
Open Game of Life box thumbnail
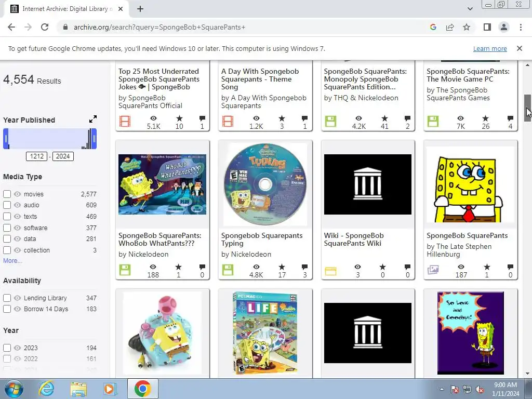point(265,333)
